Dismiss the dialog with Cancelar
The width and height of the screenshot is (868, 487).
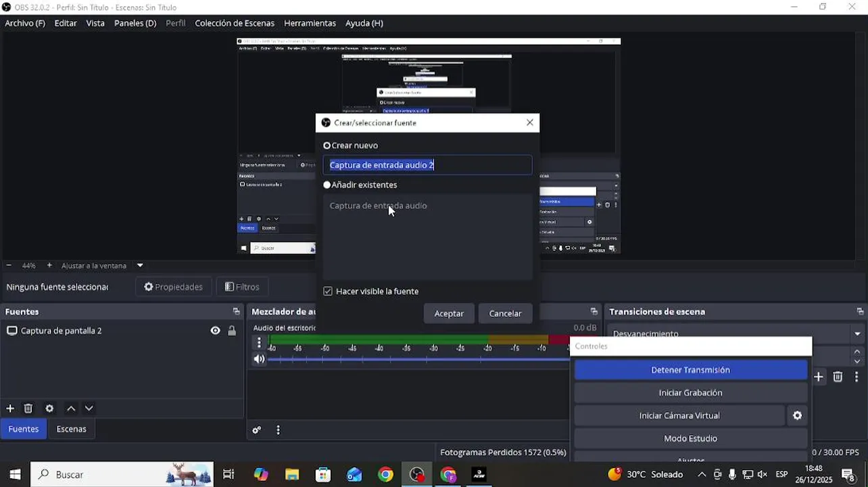505,313
